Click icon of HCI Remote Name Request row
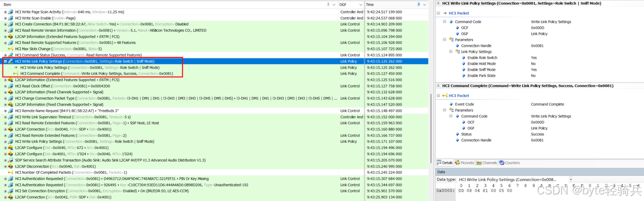 (x=11, y=110)
